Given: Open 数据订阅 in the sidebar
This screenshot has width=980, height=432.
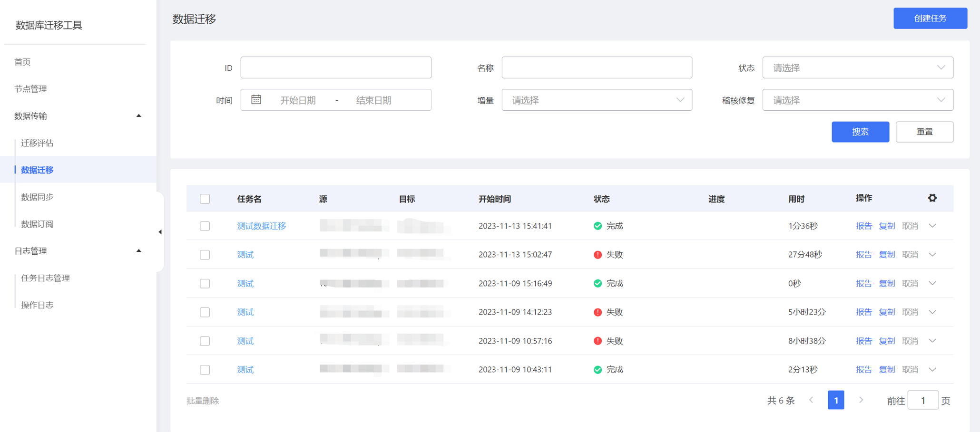Looking at the screenshot, I should click(x=37, y=224).
